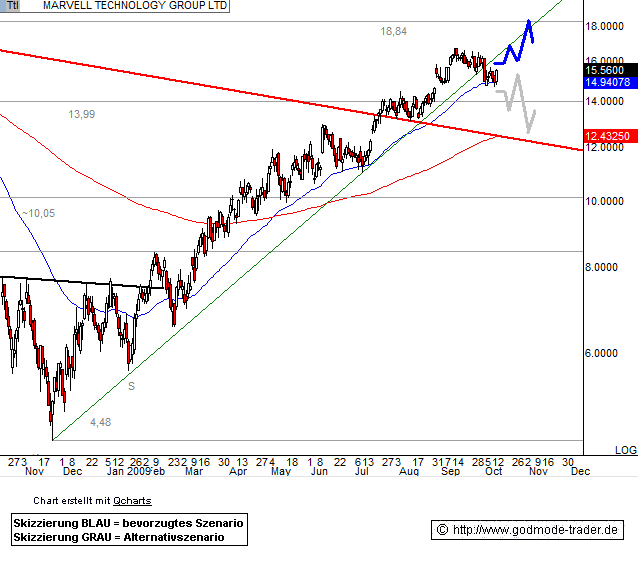Click the red 12.43250 value tag
This screenshot has height=562, width=638.
(x=610, y=136)
